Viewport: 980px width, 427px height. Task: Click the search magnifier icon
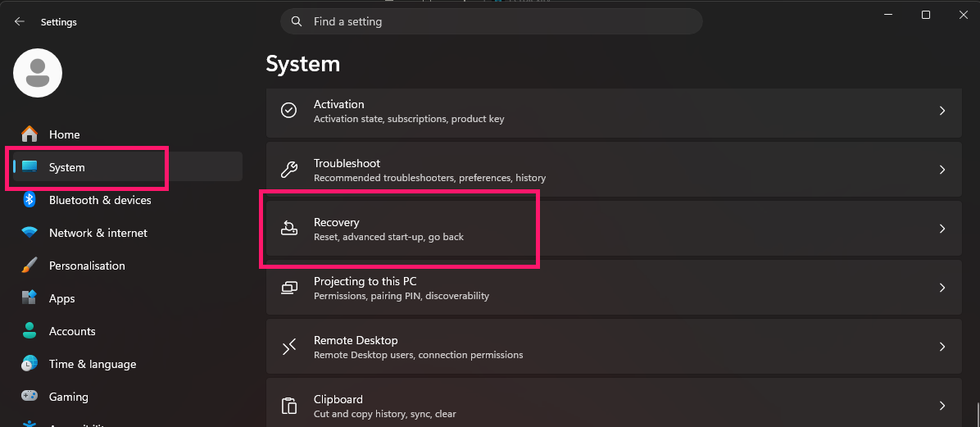click(297, 21)
